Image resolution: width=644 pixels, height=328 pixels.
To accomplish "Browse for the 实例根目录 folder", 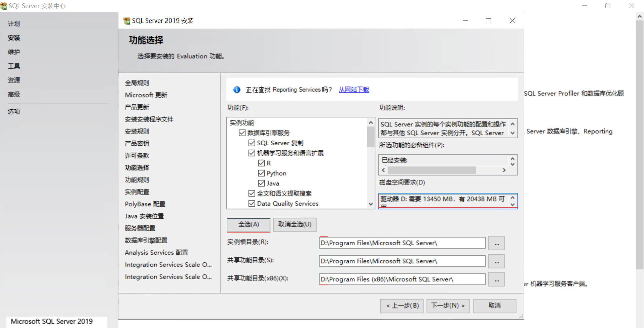I will [497, 243].
